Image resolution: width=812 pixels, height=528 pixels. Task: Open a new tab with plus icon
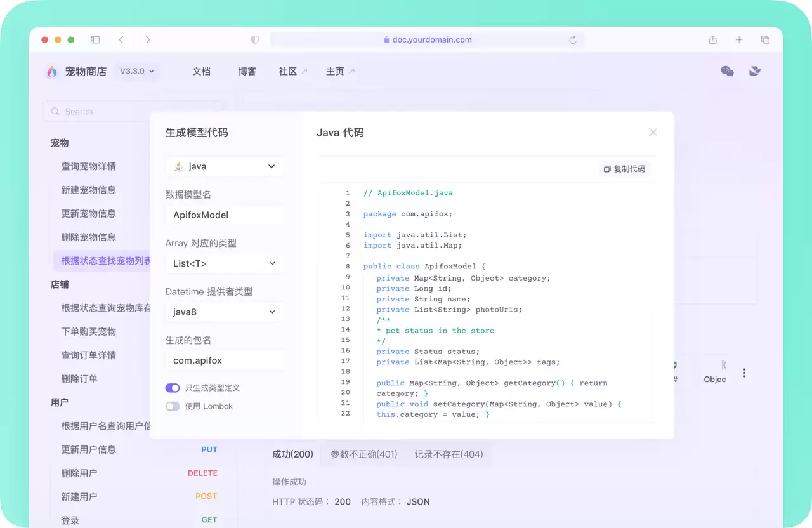(x=739, y=39)
